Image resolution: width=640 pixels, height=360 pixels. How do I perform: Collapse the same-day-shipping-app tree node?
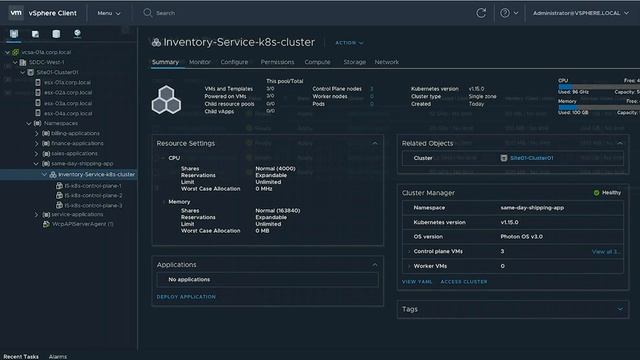coord(36,164)
